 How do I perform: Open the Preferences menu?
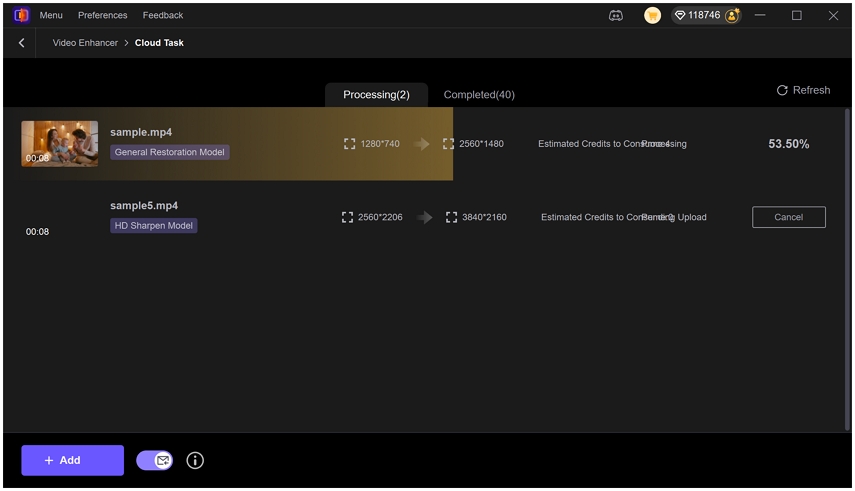click(x=103, y=15)
